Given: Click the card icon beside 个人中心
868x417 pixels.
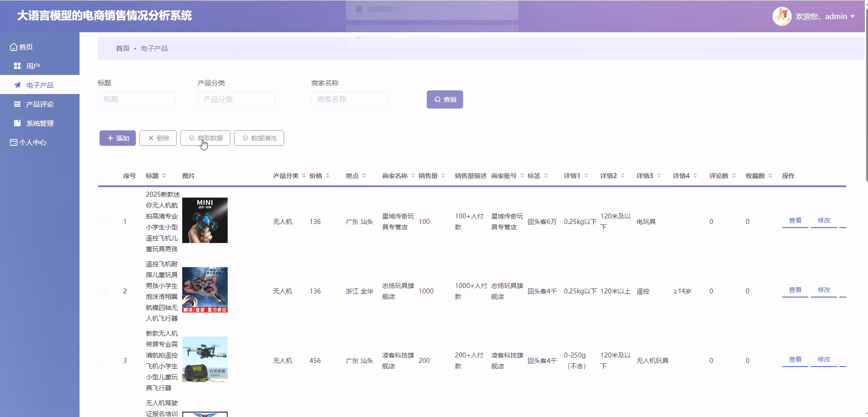Looking at the screenshot, I should 14,142.
